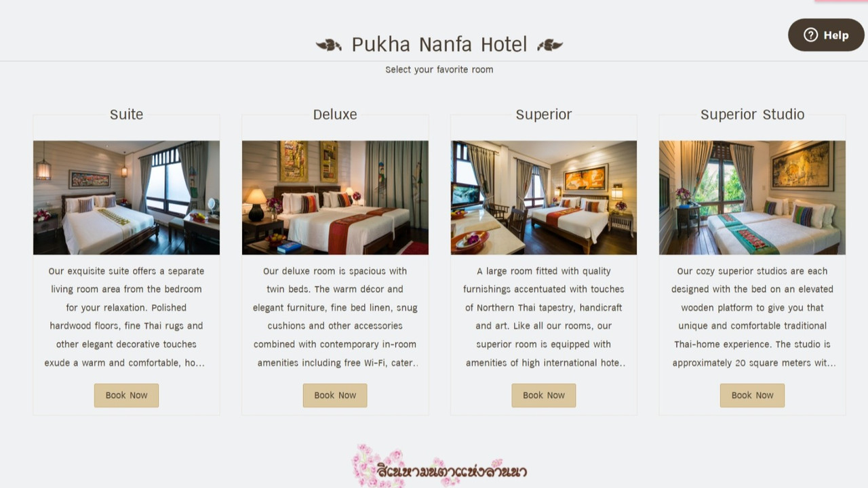This screenshot has height=488, width=868.
Task: Click the Pukha Nanfa Hotel title
Action: (439, 45)
